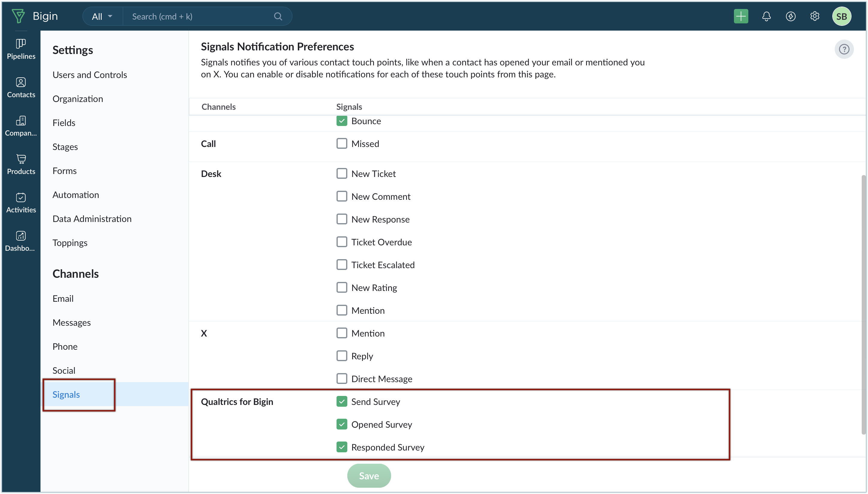Image resolution: width=868 pixels, height=494 pixels.
Task: Open the SB user profile avatar
Action: tap(842, 16)
